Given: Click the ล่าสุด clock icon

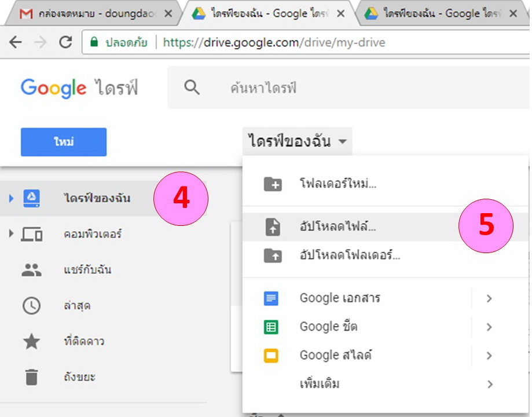Looking at the screenshot, I should 32,306.
